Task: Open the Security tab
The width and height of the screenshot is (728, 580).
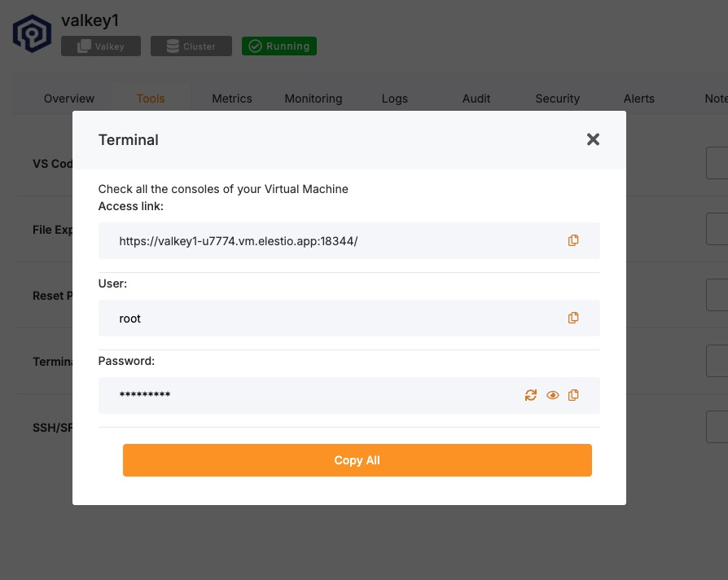Action: coord(558,99)
